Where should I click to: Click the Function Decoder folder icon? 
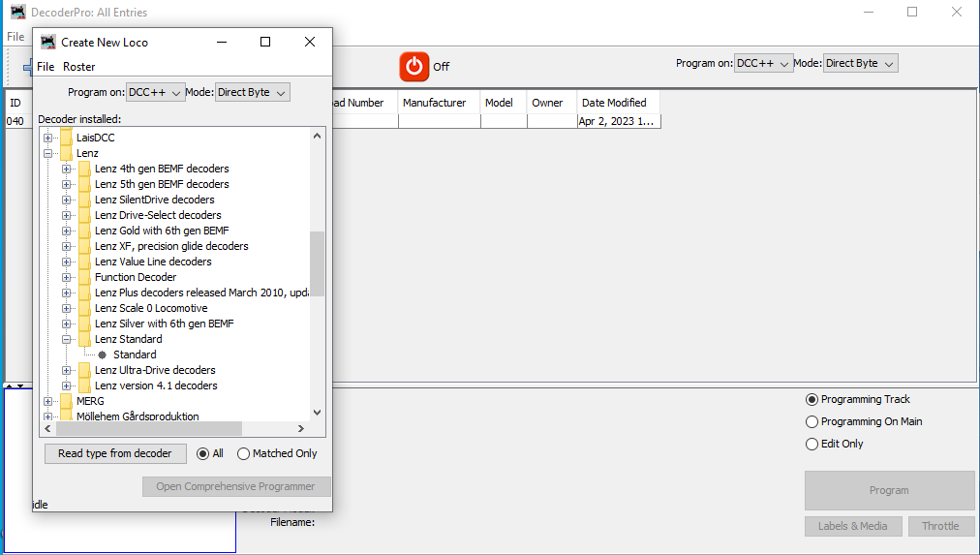(85, 277)
